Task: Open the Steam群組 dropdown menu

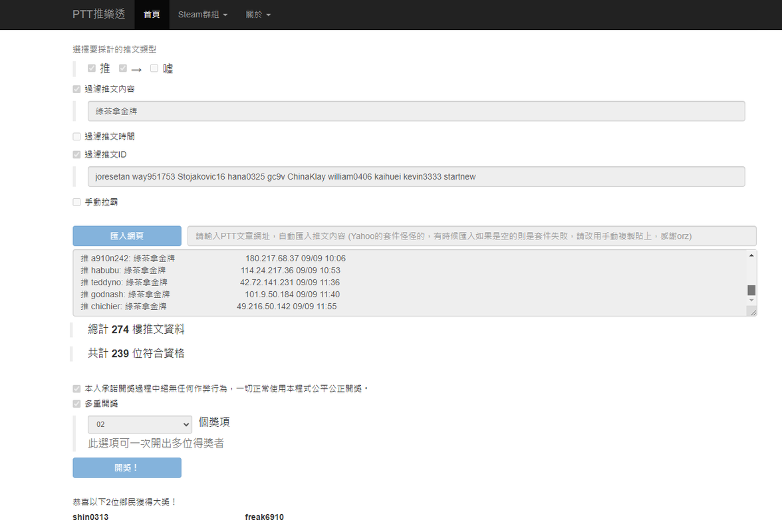Action: coord(202,15)
